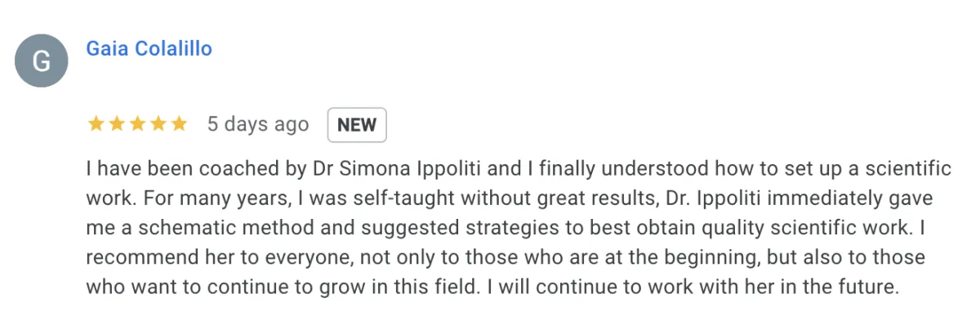Click the third yellow rating star

click(x=137, y=124)
